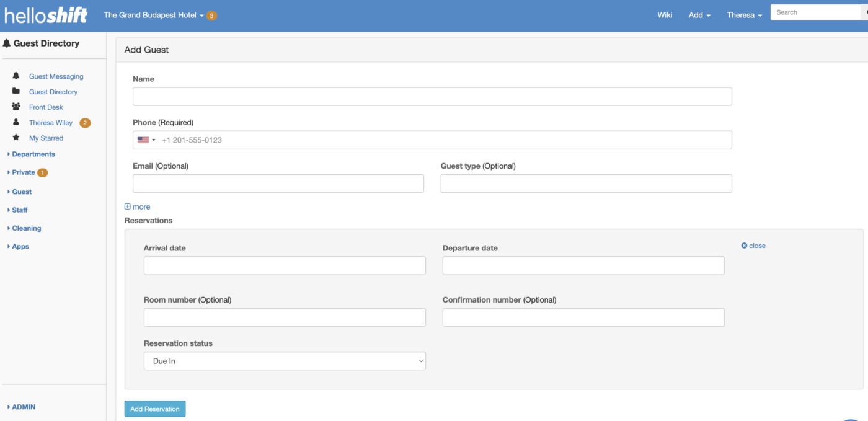Image resolution: width=868 pixels, height=421 pixels.
Task: Expand the Guest section in sidebar
Action: click(19, 192)
